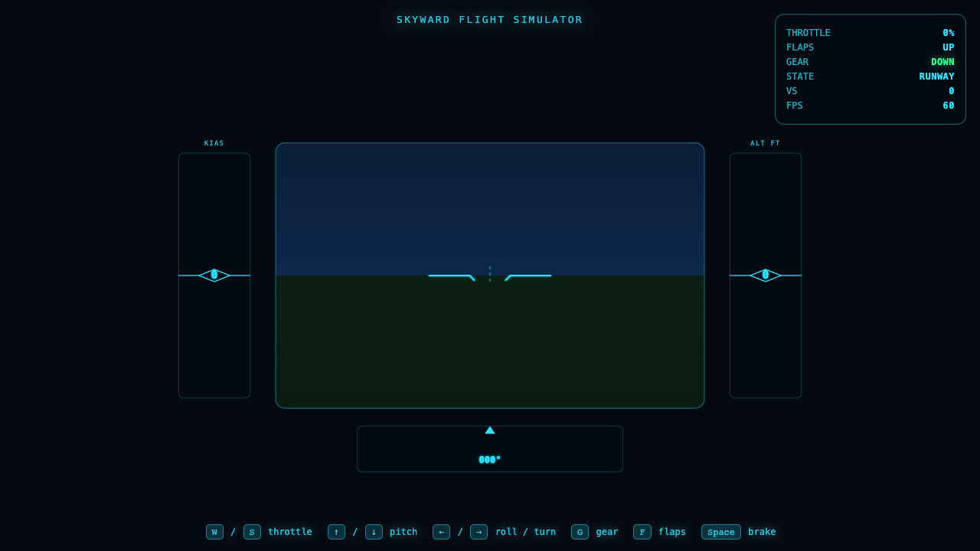Click the left arrow roll key
980x551 pixels.
tap(441, 532)
